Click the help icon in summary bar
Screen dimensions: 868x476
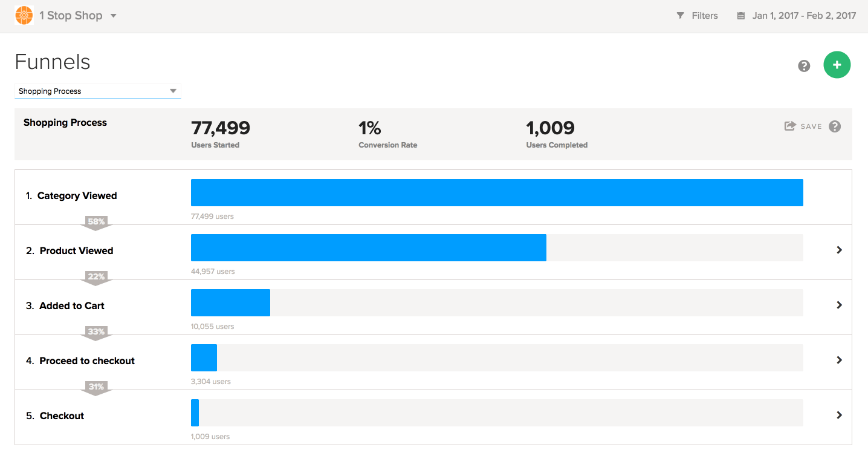tap(835, 126)
